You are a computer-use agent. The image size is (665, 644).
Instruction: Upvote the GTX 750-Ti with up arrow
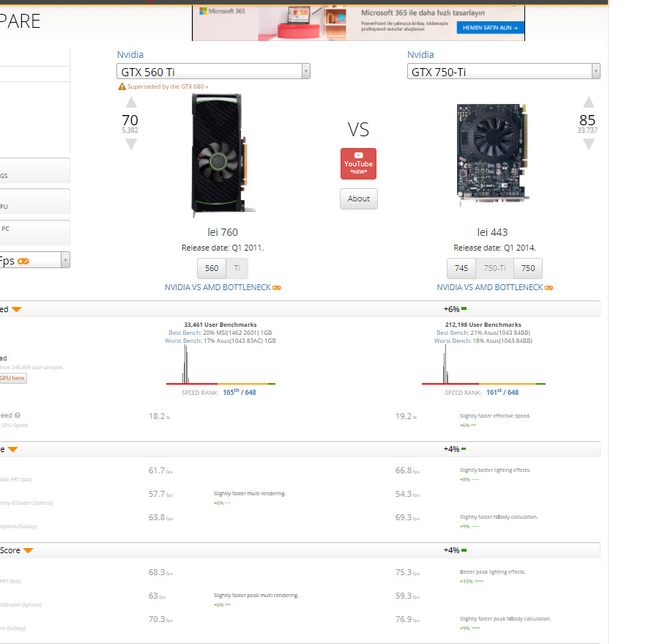[589, 102]
